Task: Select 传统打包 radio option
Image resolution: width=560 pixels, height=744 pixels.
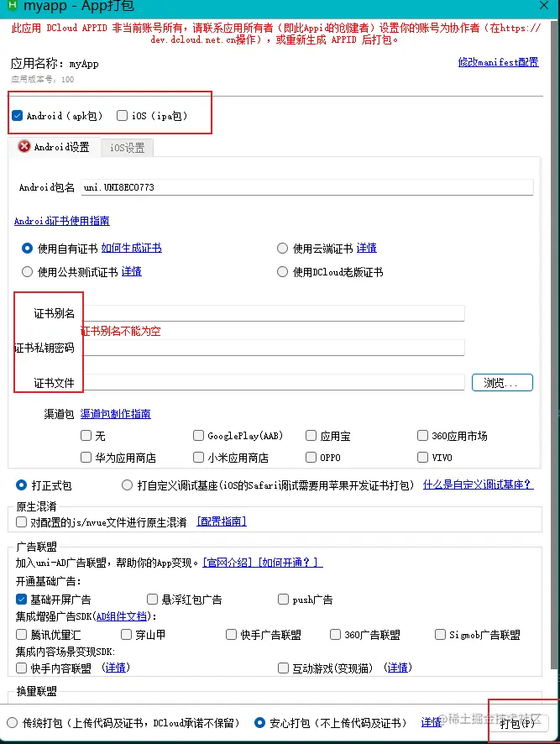Action: [x=12, y=723]
